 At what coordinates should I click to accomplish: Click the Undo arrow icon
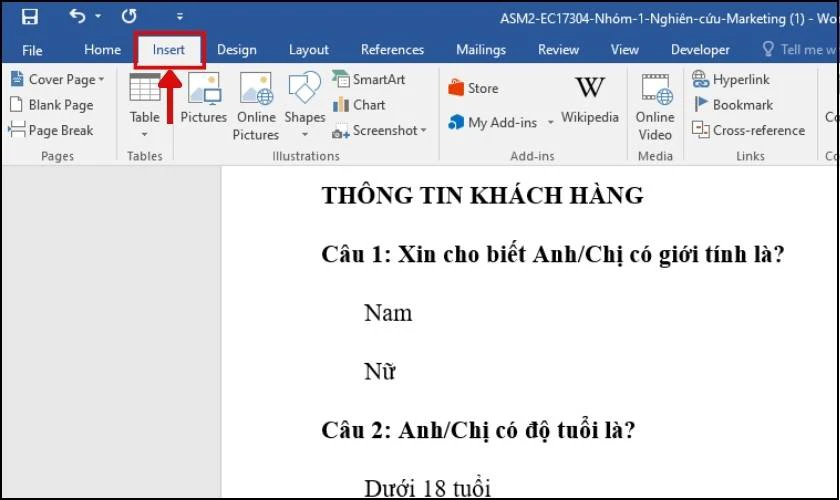pos(77,17)
